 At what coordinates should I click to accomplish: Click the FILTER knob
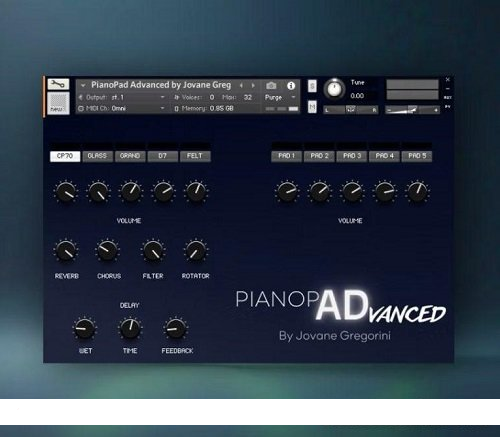[153, 251]
